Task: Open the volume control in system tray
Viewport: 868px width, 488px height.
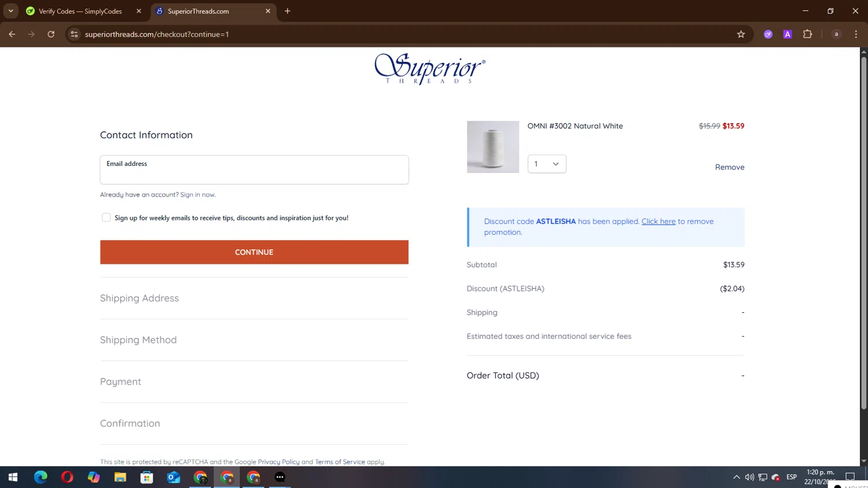Action: click(749, 477)
